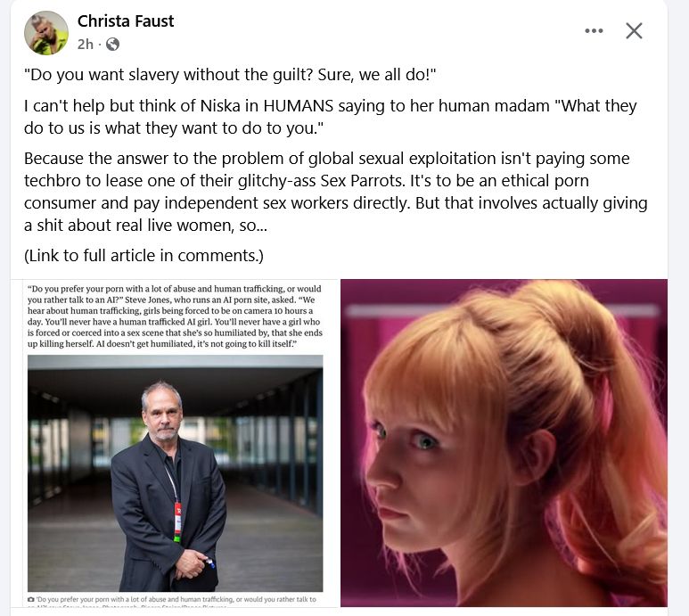Click the photo caption under man's picture
This screenshot has height=616, width=689.
point(175,602)
